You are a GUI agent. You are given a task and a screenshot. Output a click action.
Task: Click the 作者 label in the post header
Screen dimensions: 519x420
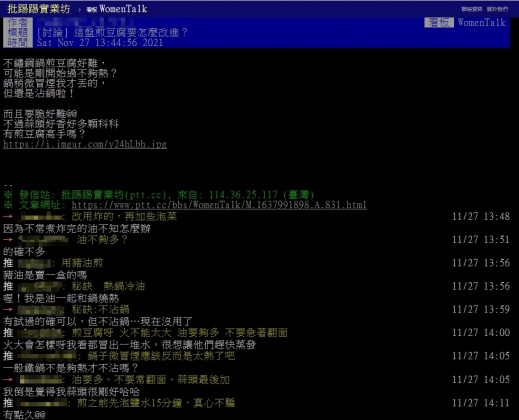(18, 22)
